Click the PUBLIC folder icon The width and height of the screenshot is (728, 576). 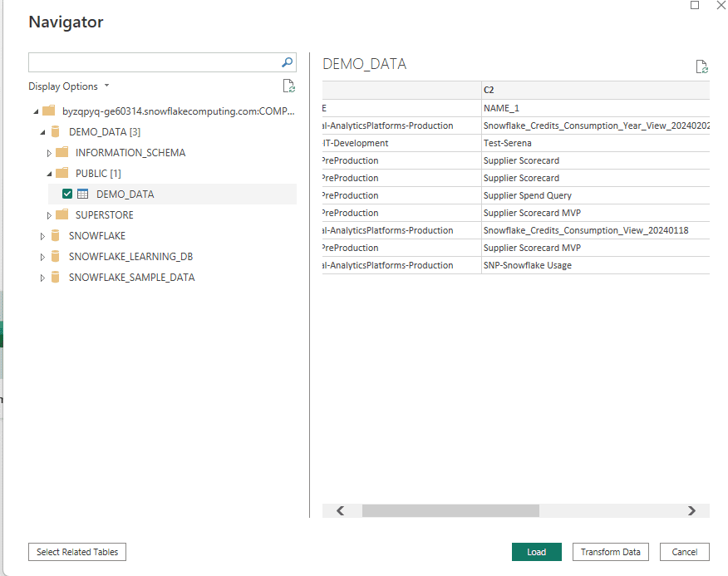pos(61,173)
